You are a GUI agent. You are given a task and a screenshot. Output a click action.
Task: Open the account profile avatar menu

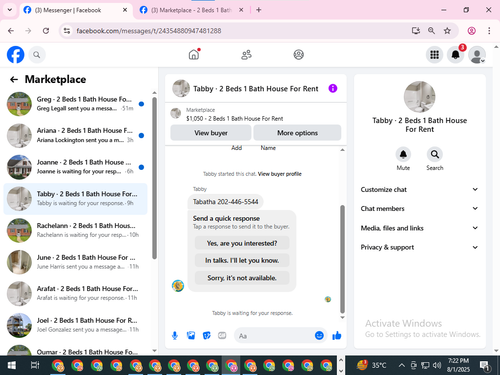(477, 55)
